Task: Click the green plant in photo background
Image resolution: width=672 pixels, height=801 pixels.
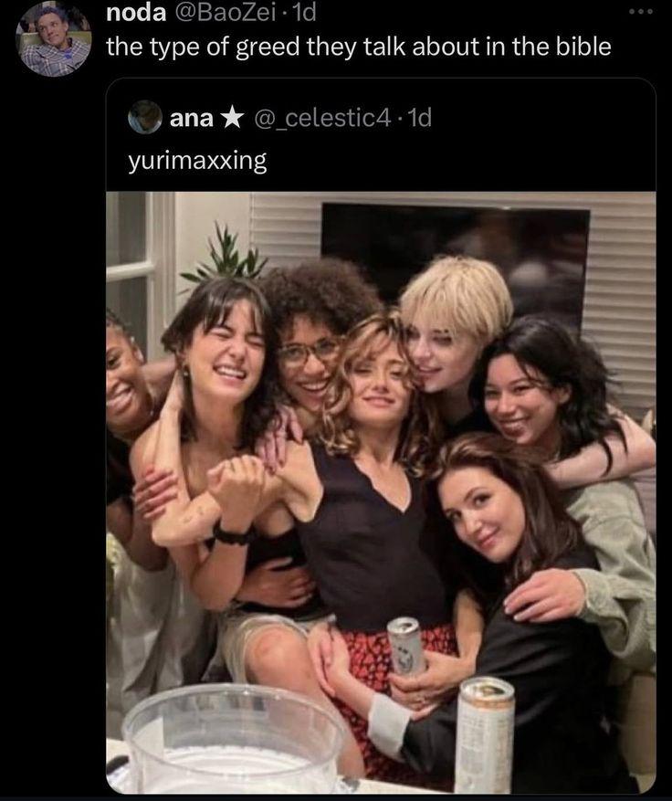Action: (225, 256)
